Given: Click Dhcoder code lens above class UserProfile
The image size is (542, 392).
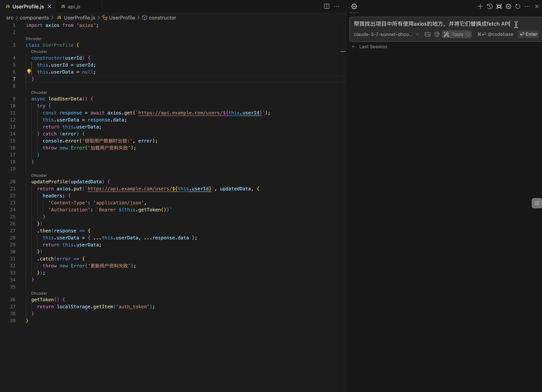Looking at the screenshot, I should pyautogui.click(x=34, y=39).
